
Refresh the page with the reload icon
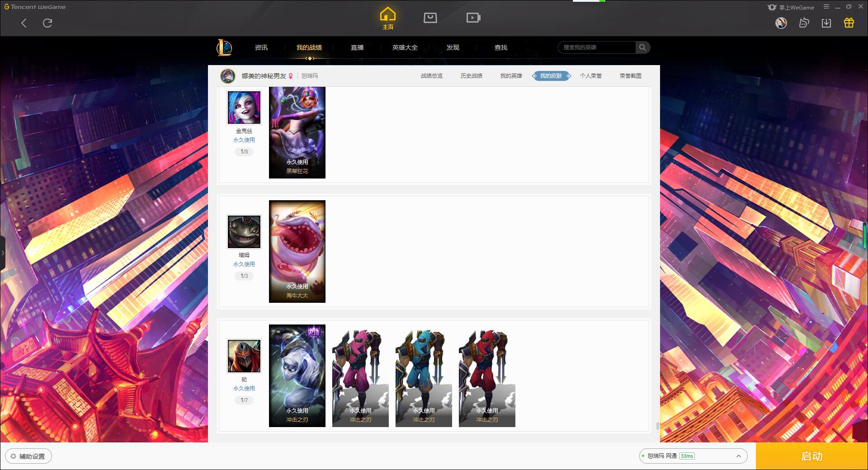[x=47, y=23]
